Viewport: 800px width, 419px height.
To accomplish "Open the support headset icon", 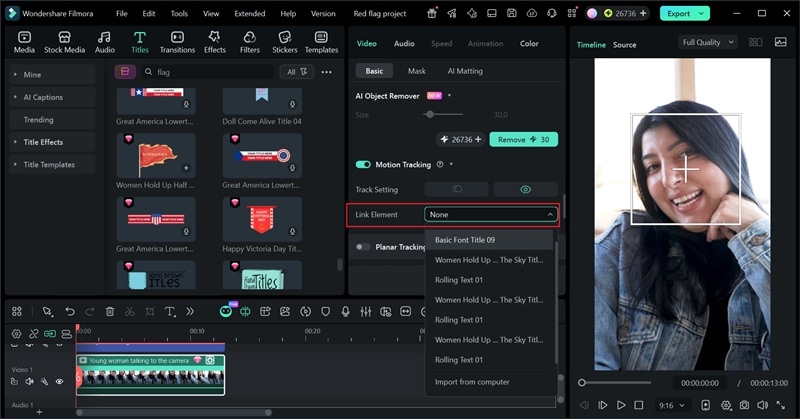I will (552, 13).
